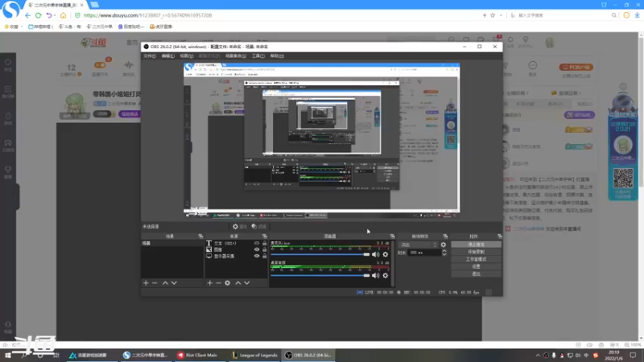Add a new source with the plus icon

[x=209, y=283]
